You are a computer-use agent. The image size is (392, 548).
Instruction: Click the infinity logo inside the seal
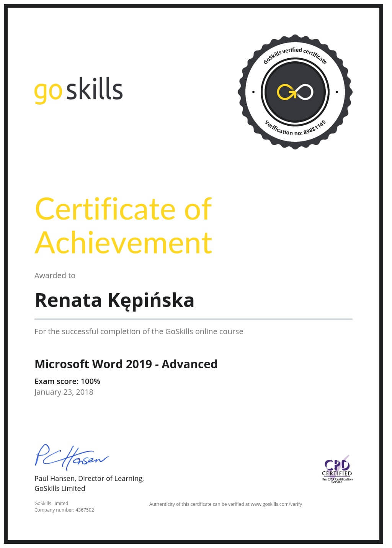tap(295, 92)
